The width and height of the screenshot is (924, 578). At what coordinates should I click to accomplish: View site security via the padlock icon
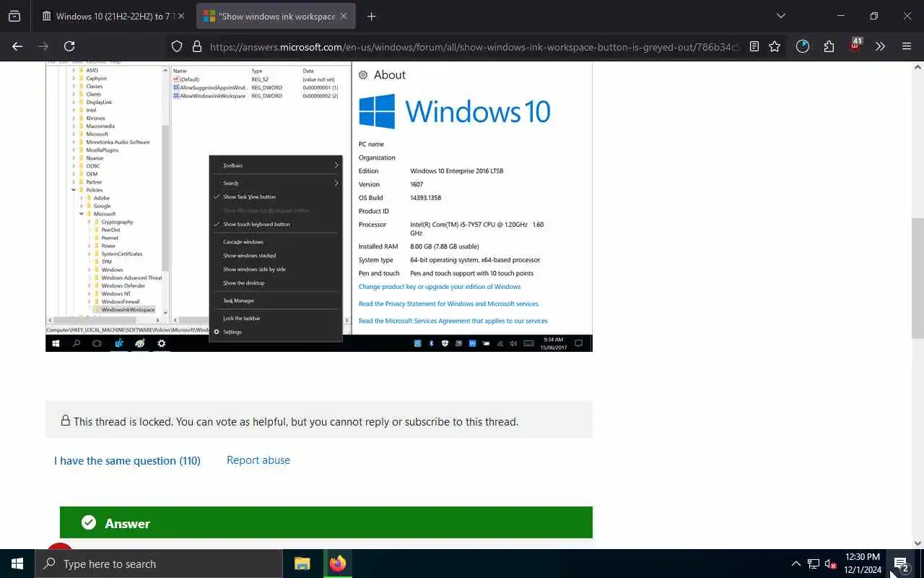click(196, 46)
